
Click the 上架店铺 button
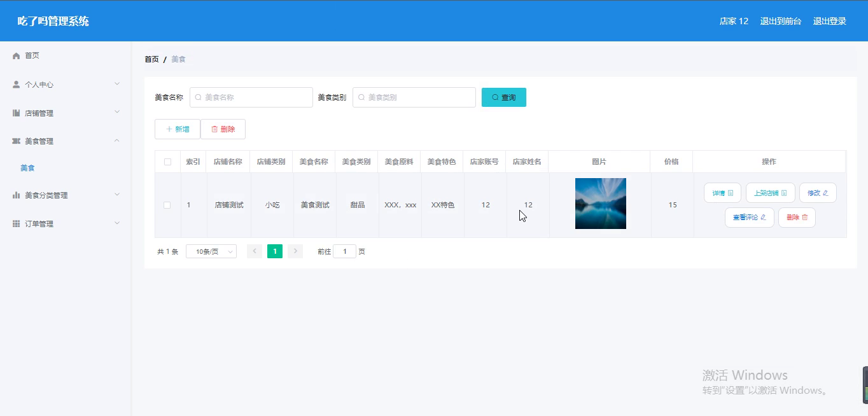pyautogui.click(x=771, y=193)
